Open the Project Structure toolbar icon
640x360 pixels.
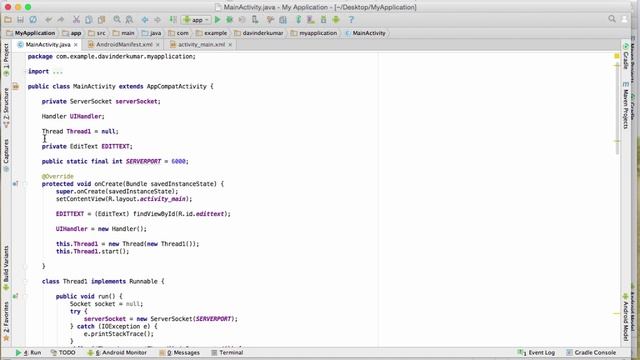pos(283,20)
